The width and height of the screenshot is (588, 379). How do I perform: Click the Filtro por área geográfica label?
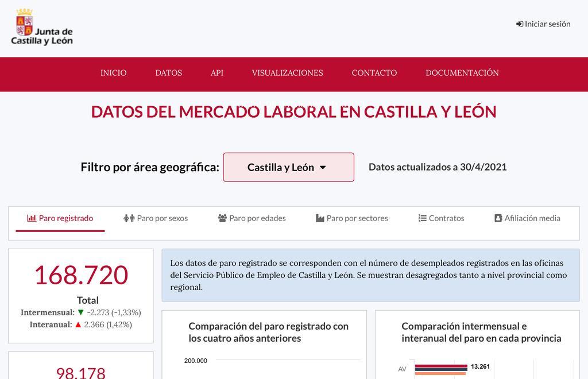click(150, 167)
